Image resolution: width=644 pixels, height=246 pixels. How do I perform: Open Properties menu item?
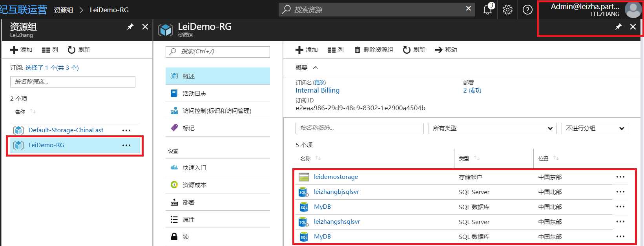coord(218,219)
